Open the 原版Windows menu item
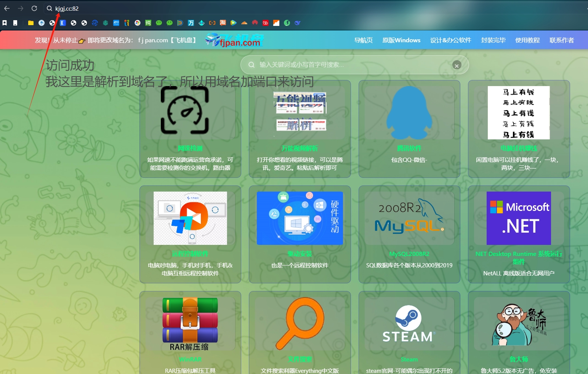Image resolution: width=588 pixels, height=374 pixels. tap(401, 40)
